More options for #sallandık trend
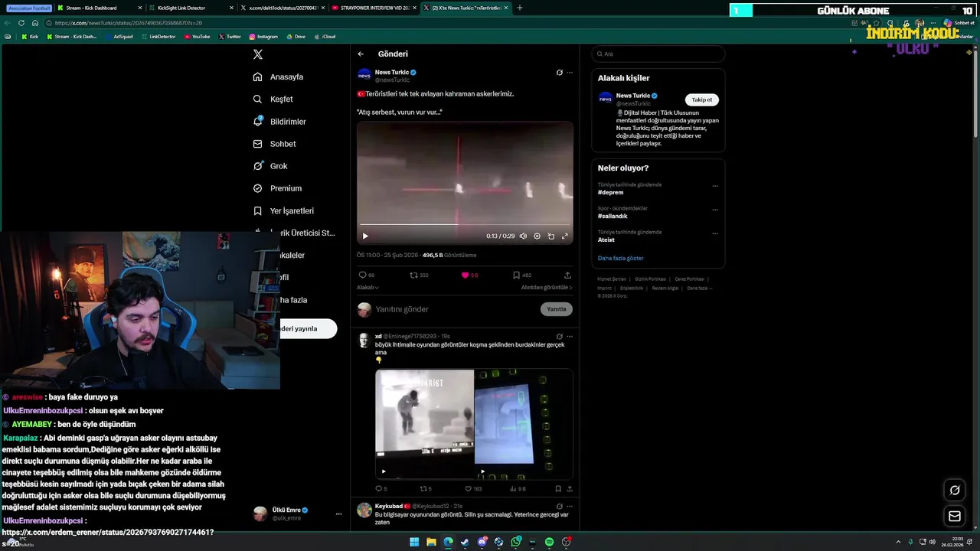This screenshot has height=551, width=980. click(715, 209)
